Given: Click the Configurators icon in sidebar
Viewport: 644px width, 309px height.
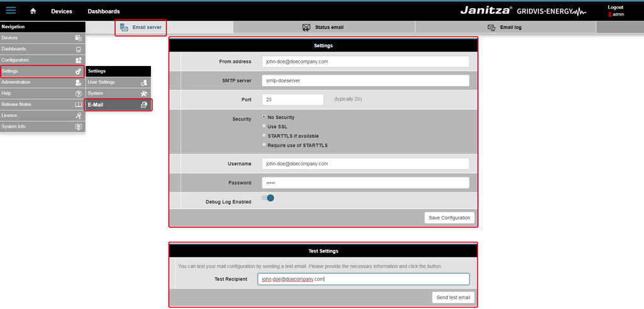Looking at the screenshot, I should click(x=79, y=60).
